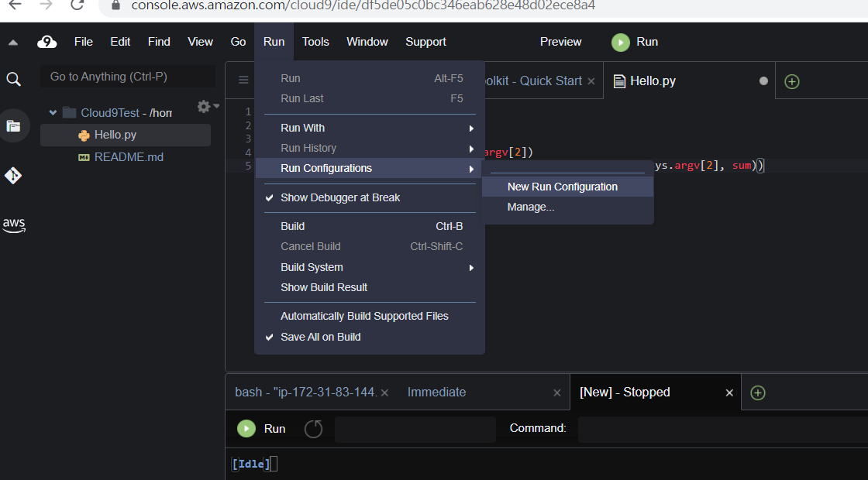Toggle Automatically Build Supported Files
This screenshot has height=480, width=868.
pos(370,317)
